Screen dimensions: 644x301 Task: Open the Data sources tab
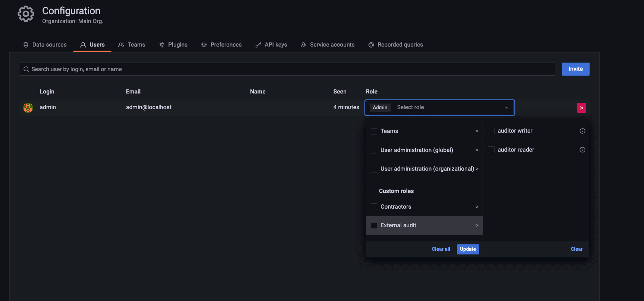click(45, 45)
